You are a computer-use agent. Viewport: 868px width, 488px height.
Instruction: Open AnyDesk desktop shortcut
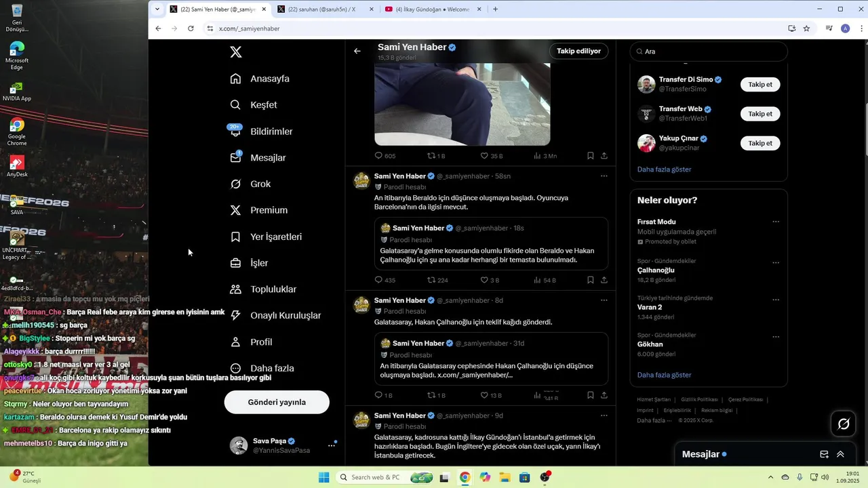pos(17,166)
